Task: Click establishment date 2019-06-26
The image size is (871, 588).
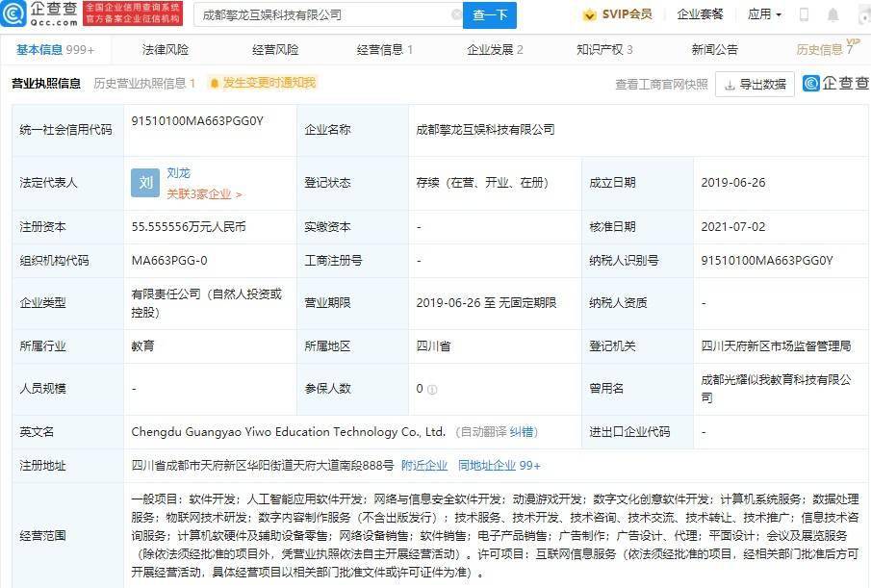Action: (x=733, y=182)
